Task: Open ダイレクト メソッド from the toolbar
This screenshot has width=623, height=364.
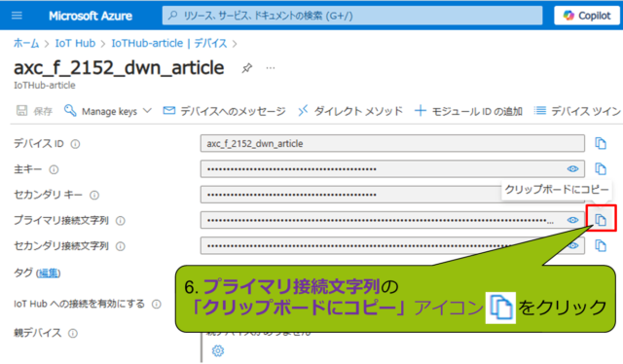Action: click(350, 111)
